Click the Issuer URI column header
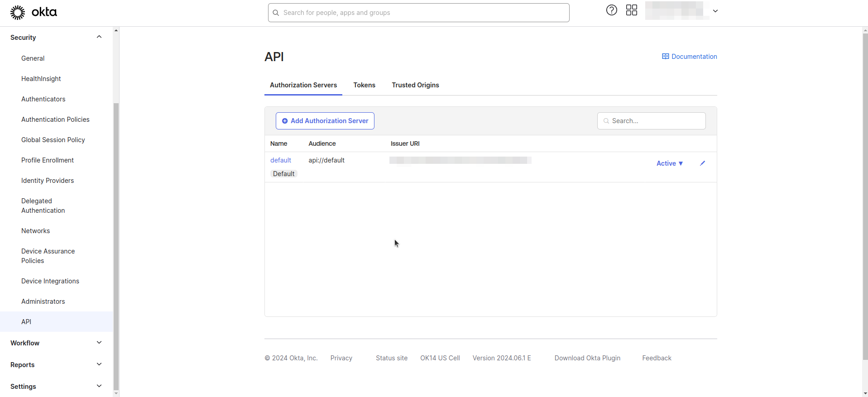Viewport: 868px width, 397px height. (405, 143)
